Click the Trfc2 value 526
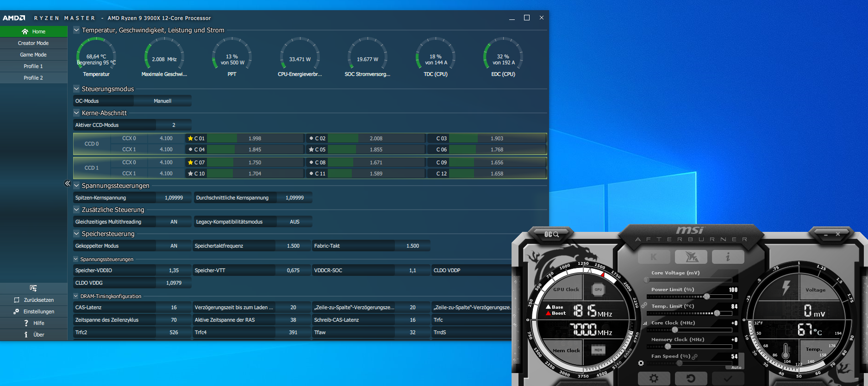868x386 pixels. [x=174, y=332]
